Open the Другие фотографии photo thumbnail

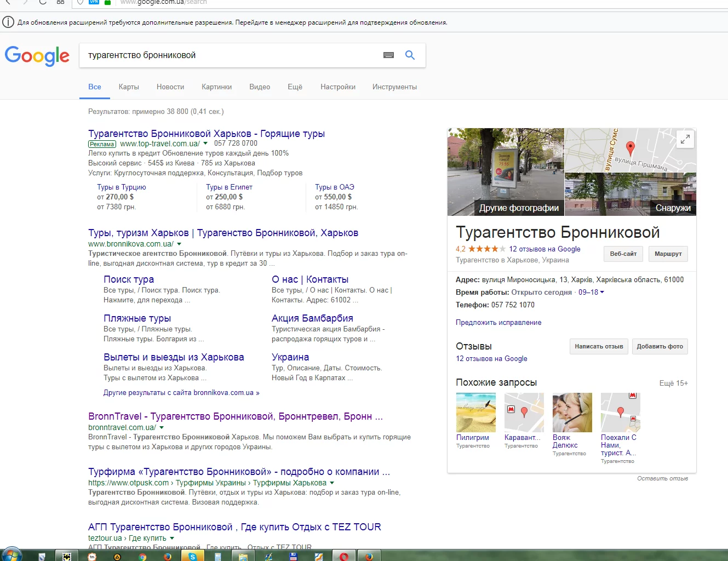(x=506, y=172)
